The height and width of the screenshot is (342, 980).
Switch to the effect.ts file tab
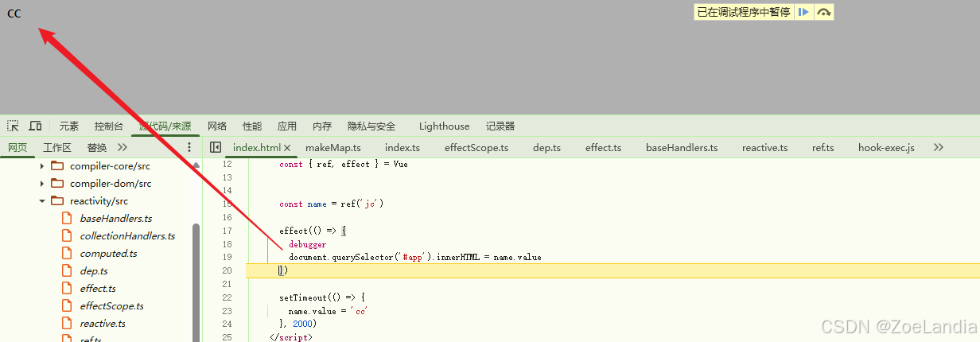[603, 147]
